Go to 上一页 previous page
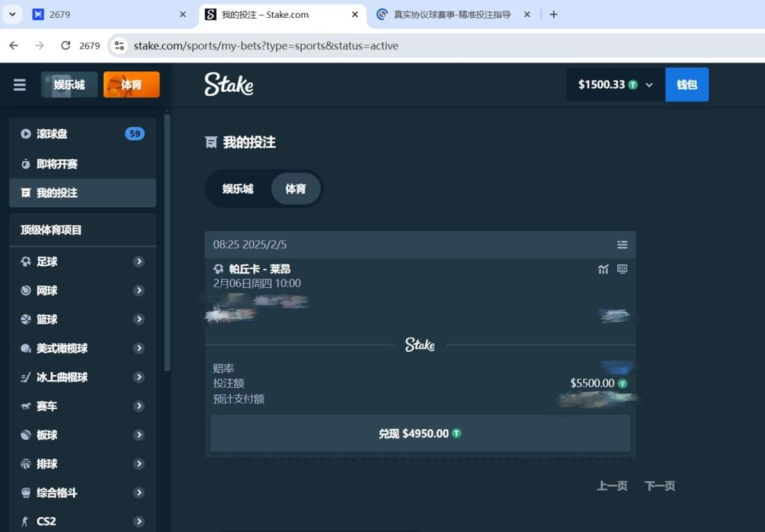The height and width of the screenshot is (532, 765). coord(612,486)
